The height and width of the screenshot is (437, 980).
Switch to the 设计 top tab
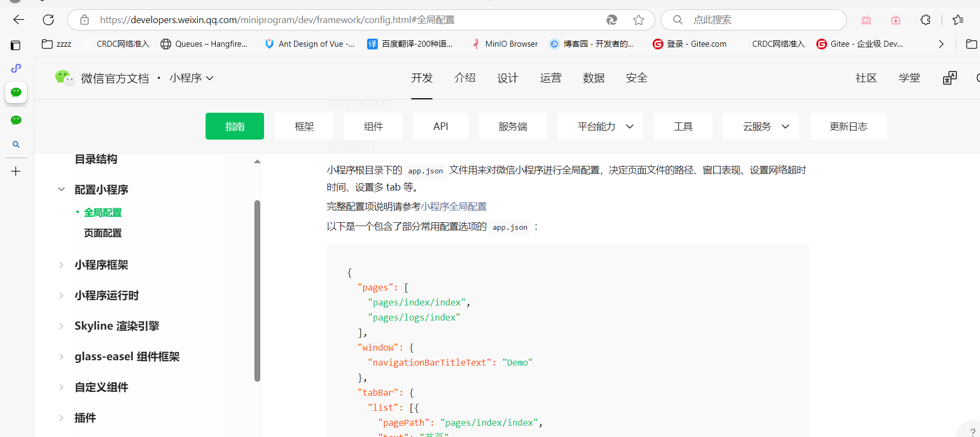point(508,78)
